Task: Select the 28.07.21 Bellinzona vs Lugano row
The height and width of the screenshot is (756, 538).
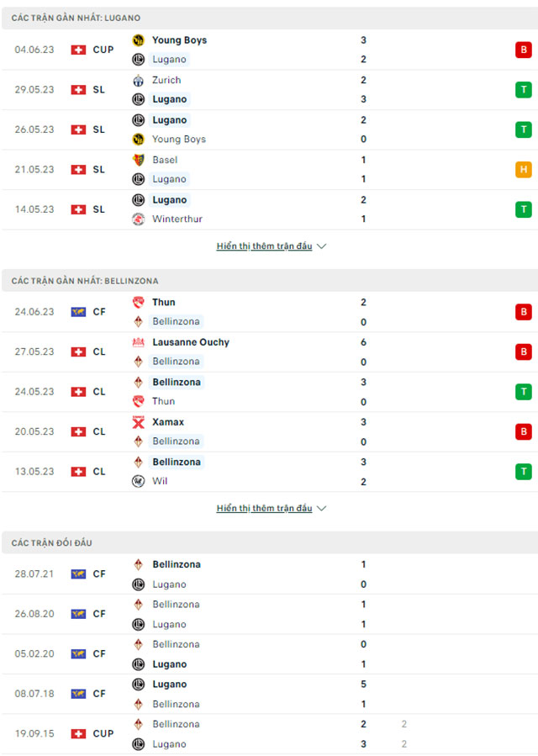Action: click(x=269, y=574)
